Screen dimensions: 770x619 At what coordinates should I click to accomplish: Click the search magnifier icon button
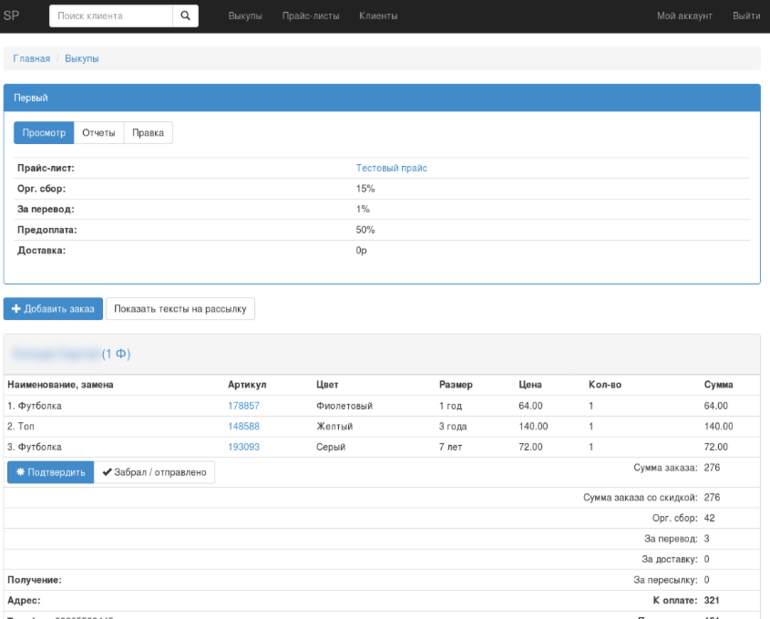point(185,16)
